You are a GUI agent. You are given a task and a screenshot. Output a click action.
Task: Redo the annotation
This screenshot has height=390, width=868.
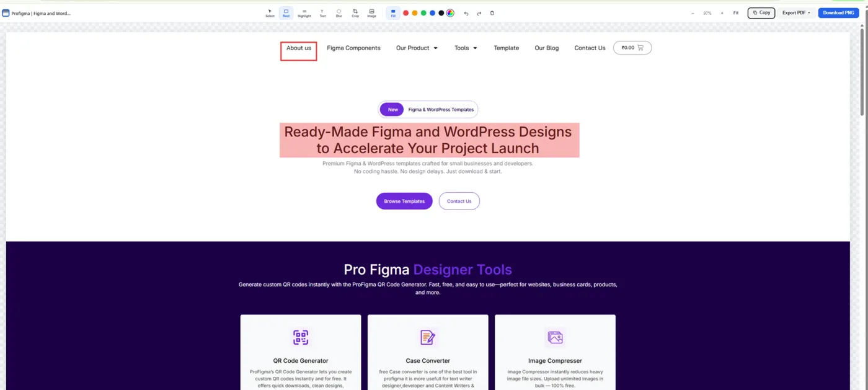479,13
